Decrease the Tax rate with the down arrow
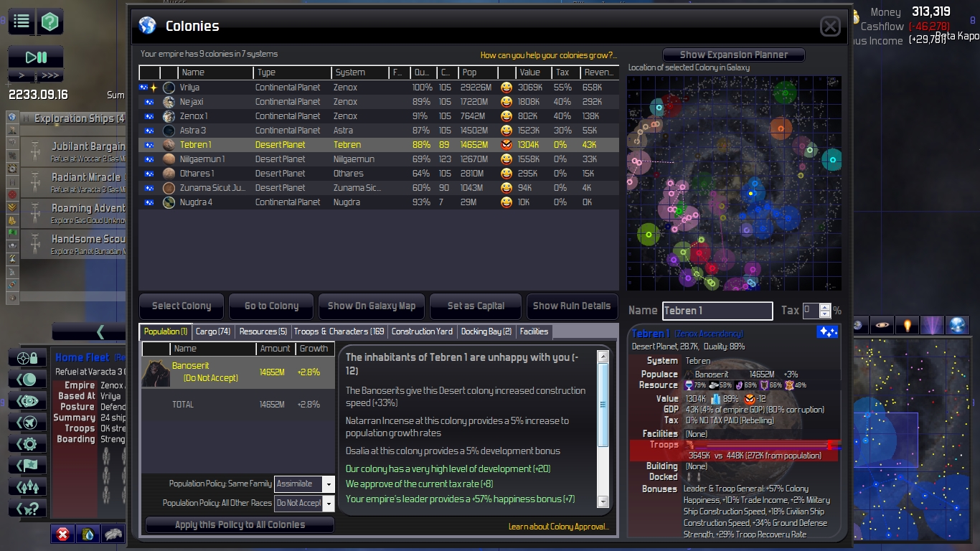Screen dimensions: 980x551 (825, 314)
